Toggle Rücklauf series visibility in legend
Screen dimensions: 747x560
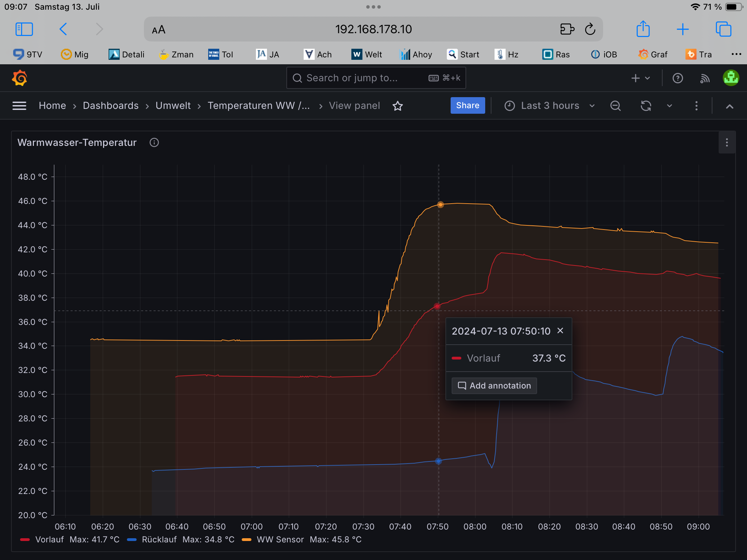pyautogui.click(x=159, y=539)
